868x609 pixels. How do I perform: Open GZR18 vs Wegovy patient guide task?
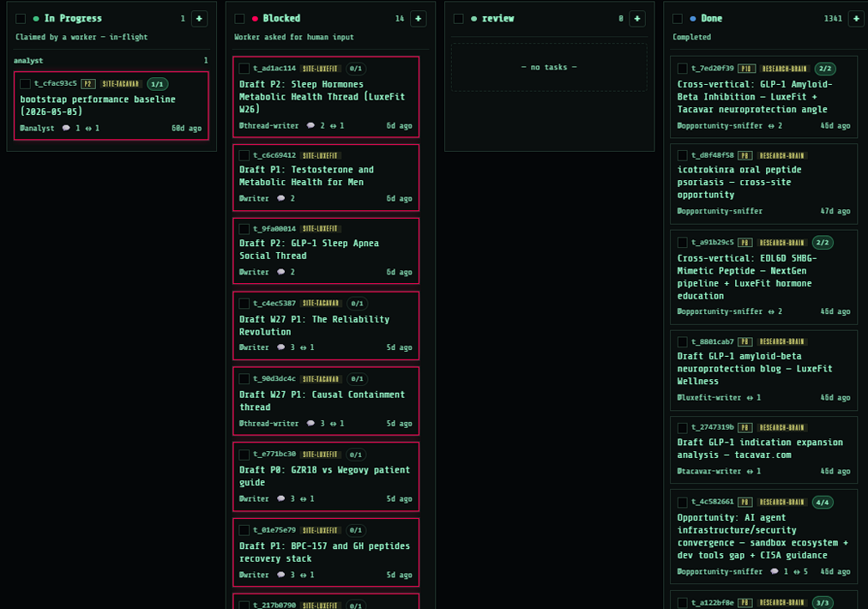tap(324, 476)
